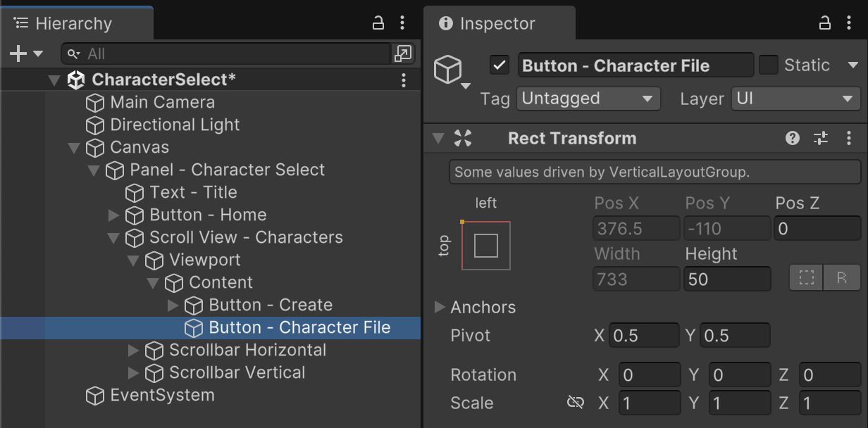The image size is (868, 428).
Task: Click the Hierarchy panel lock icon
Action: [x=378, y=23]
